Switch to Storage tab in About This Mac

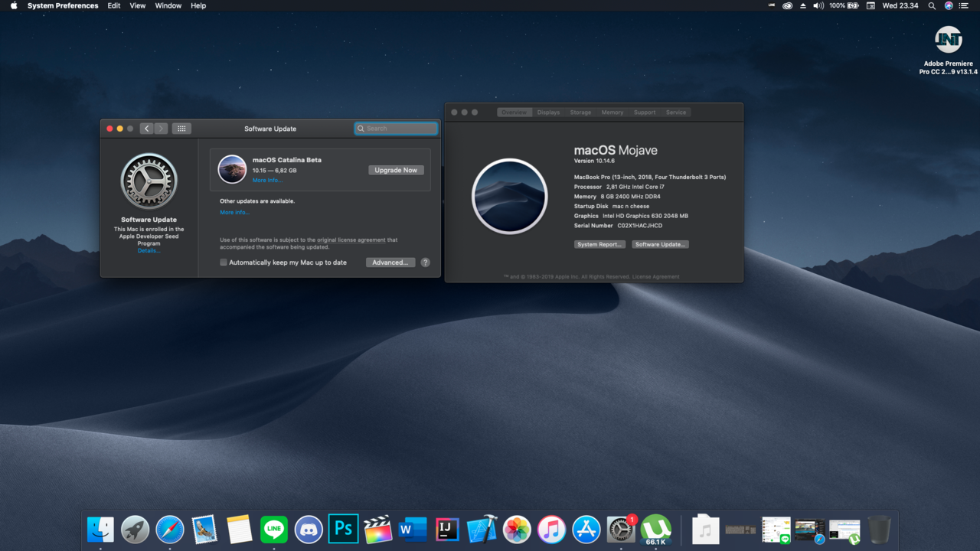580,112
